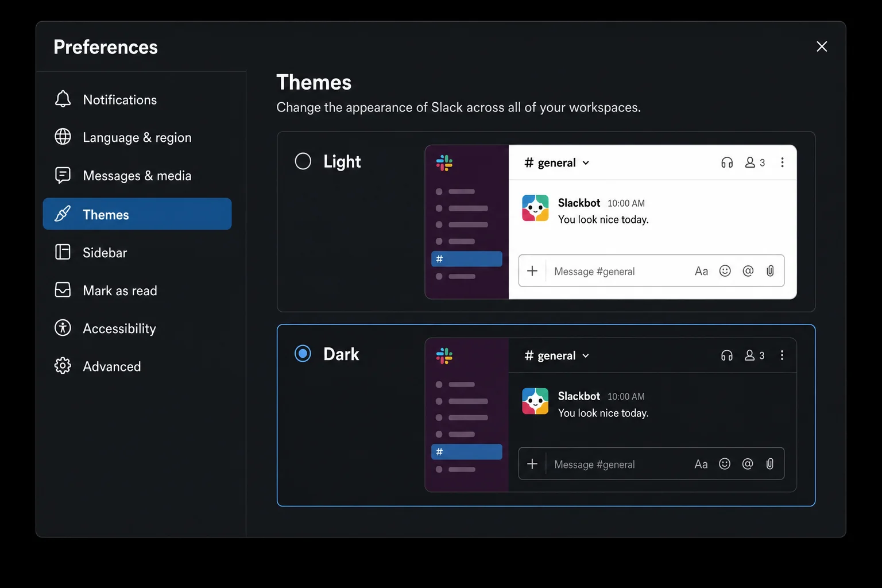The image size is (882, 588).
Task: Select the Themes menu item
Action: [137, 214]
